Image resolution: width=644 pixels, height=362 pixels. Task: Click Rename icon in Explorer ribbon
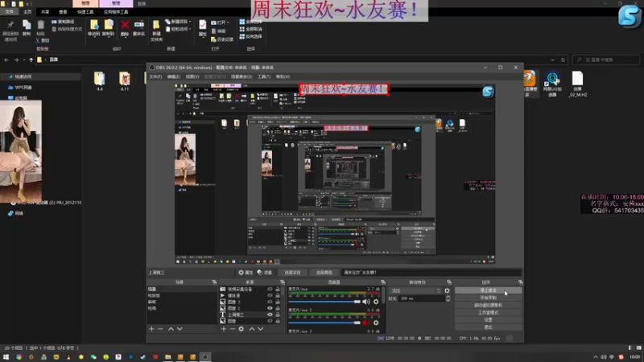[138, 26]
